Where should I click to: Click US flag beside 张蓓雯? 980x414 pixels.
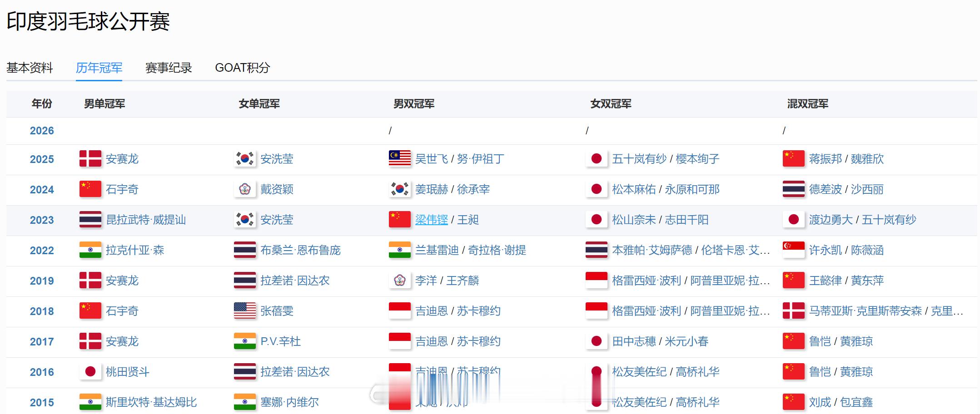coord(245,311)
